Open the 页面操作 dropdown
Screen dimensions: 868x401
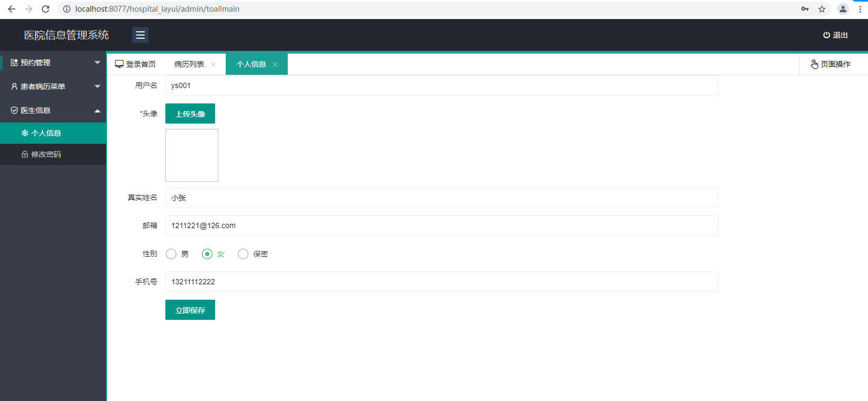830,64
